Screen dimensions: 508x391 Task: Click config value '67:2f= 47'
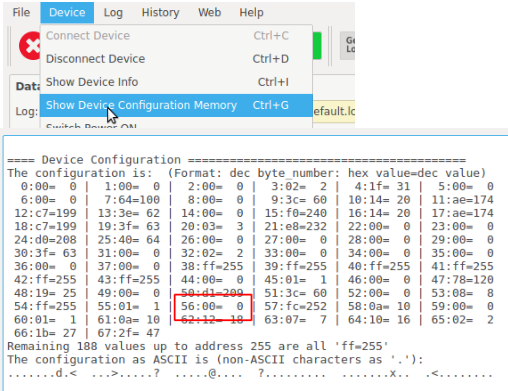tap(129, 333)
